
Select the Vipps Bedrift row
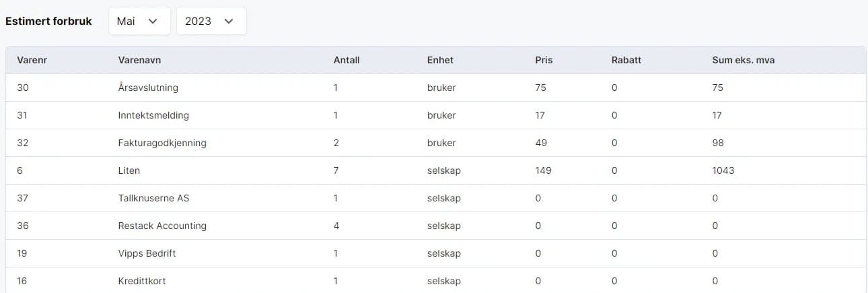point(146,253)
